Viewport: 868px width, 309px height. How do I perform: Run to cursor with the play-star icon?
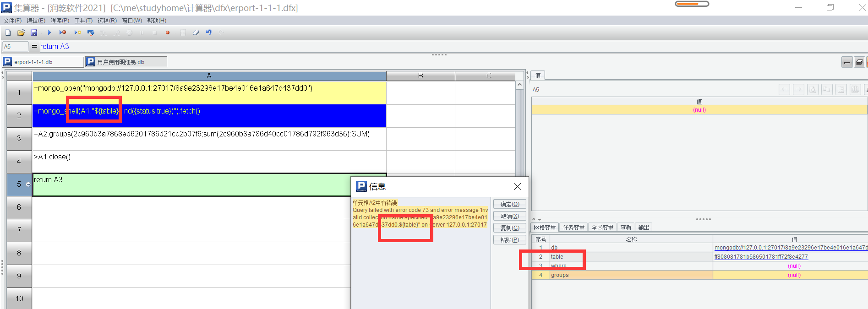coord(78,33)
